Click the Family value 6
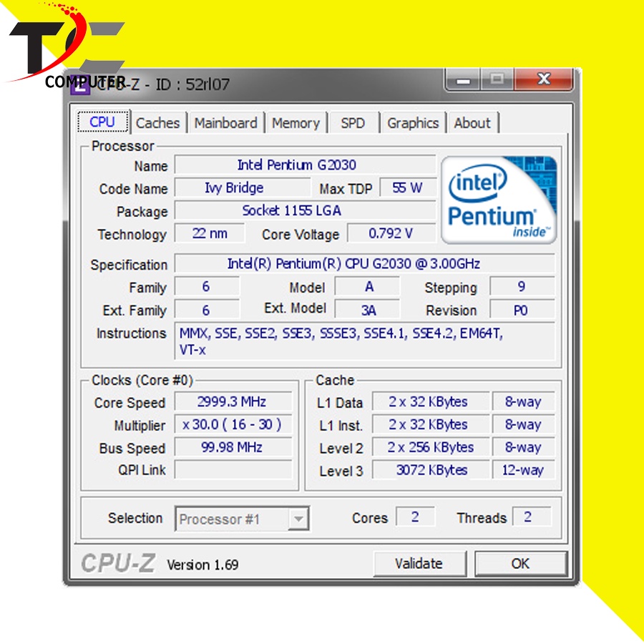The height and width of the screenshot is (644, 644). pos(207,286)
